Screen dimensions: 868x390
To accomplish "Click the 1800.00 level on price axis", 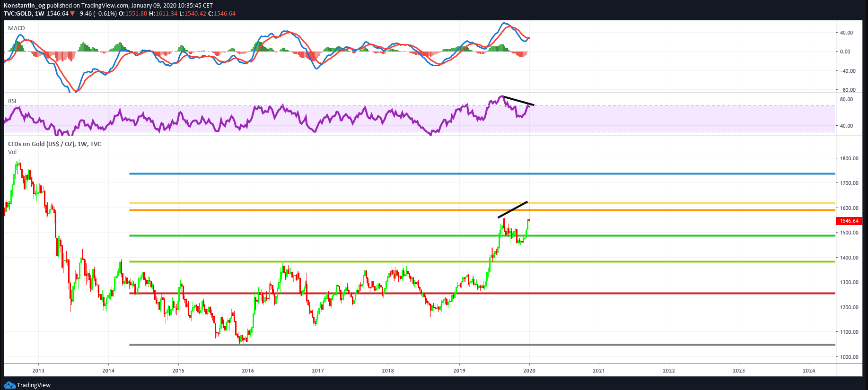I will click(x=849, y=158).
